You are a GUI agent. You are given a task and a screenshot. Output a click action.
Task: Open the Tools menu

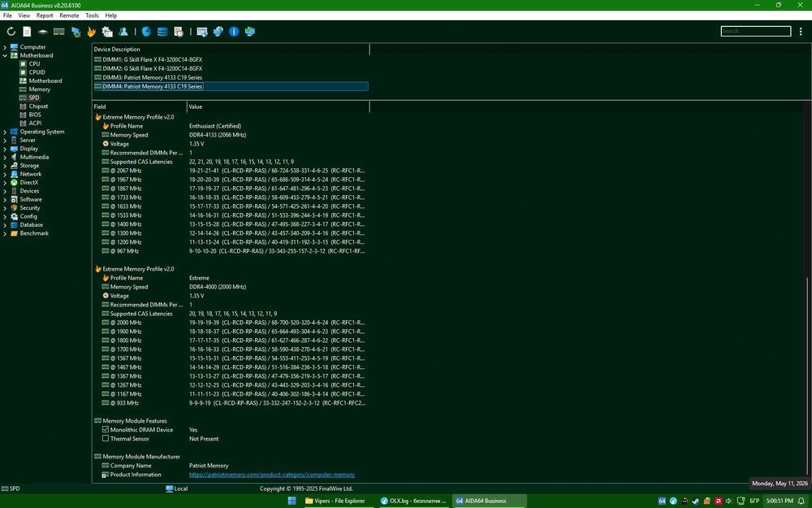click(x=92, y=15)
